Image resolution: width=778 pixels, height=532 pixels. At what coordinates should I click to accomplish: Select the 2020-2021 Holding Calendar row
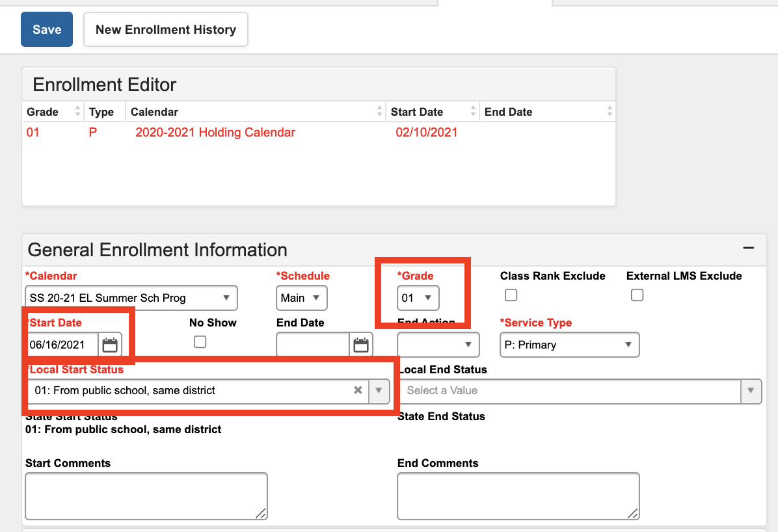[x=319, y=133]
